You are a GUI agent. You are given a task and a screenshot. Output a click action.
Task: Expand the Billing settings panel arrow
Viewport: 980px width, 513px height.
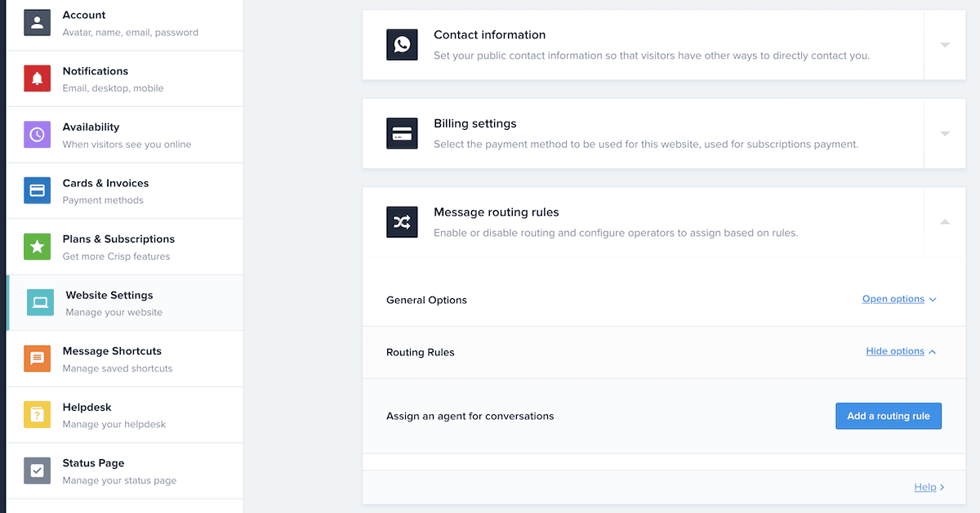[x=945, y=133]
